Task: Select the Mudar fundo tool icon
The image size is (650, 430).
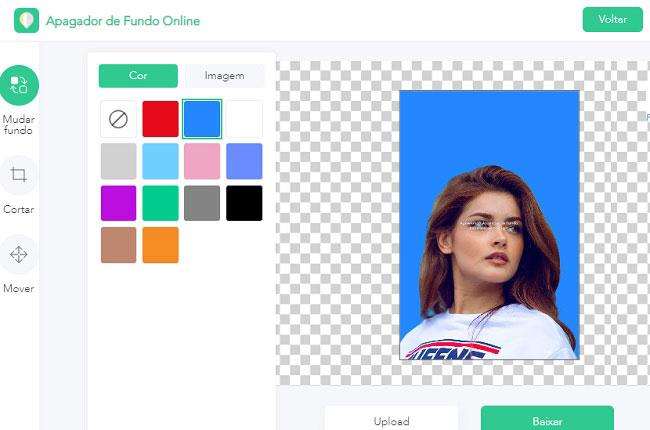Action: pos(19,85)
